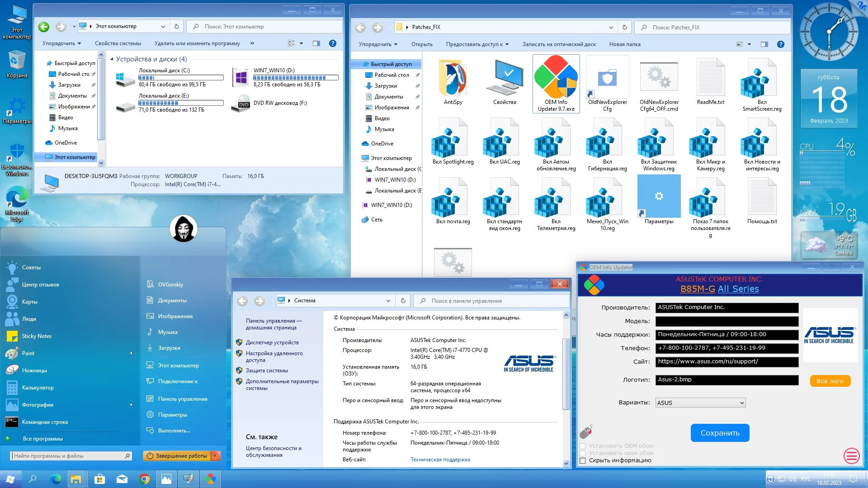Check the Установить OEM обои checkbox
The width and height of the screenshot is (868, 488).
(583, 446)
